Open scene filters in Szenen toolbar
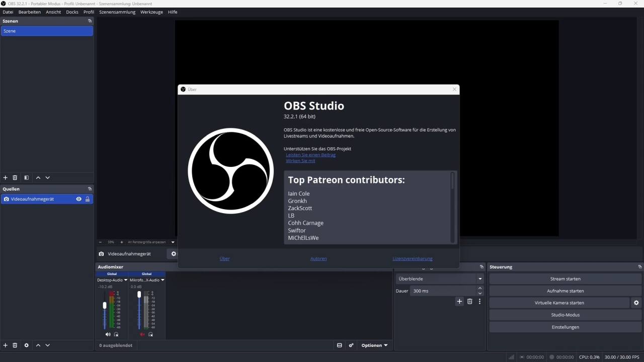644x362 pixels. (27, 177)
